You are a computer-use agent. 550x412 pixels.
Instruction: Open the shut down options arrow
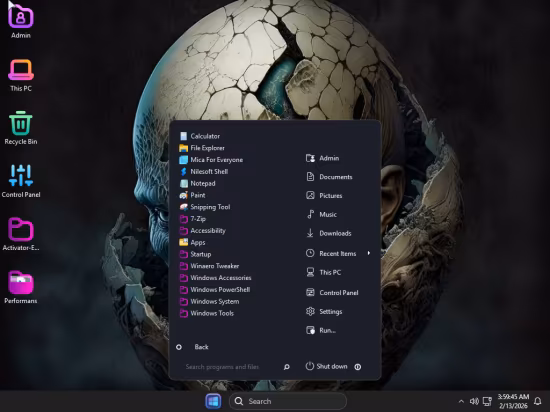[x=357, y=367]
